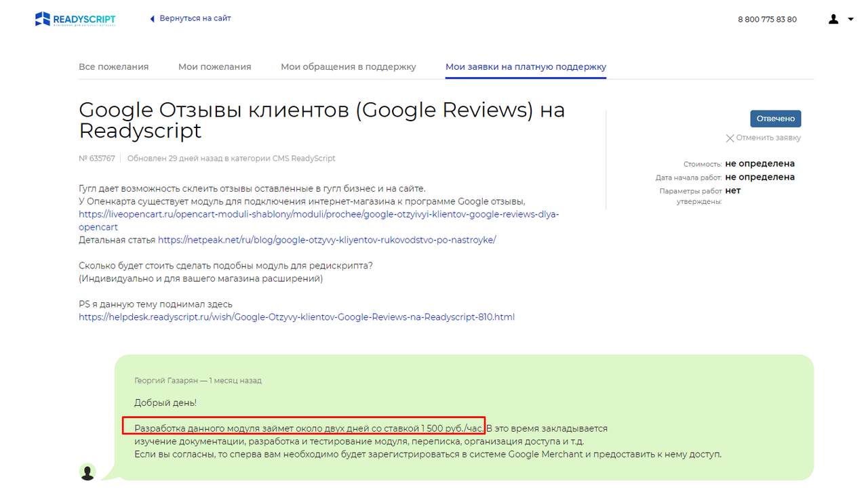This screenshot has width=868, height=494.
Task: Click the Отменить заявку link
Action: coord(768,138)
